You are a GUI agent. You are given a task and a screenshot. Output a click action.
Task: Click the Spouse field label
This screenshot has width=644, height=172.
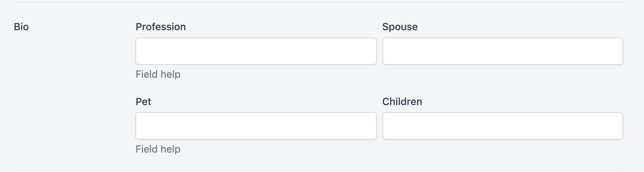(400, 27)
